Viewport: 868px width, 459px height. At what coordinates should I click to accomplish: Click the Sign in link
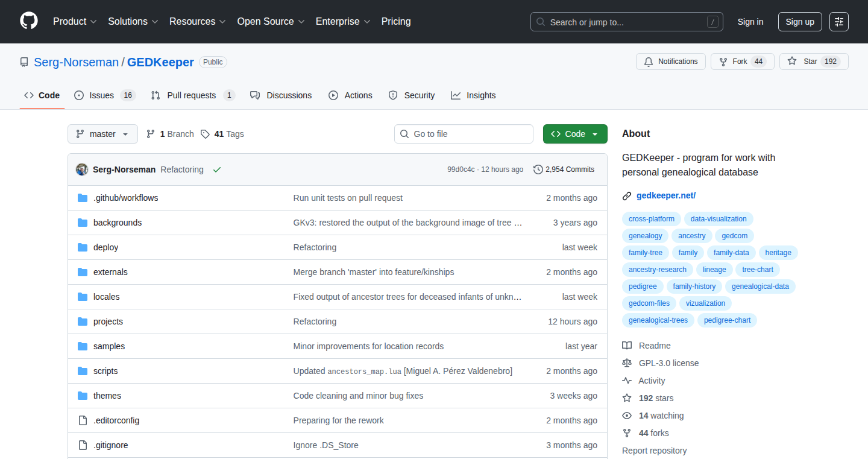[x=750, y=22]
